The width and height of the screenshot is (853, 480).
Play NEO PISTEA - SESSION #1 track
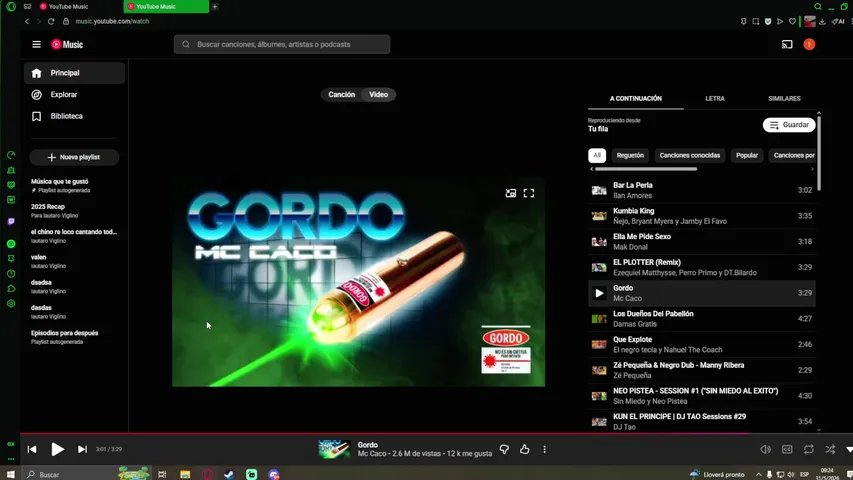tap(701, 396)
